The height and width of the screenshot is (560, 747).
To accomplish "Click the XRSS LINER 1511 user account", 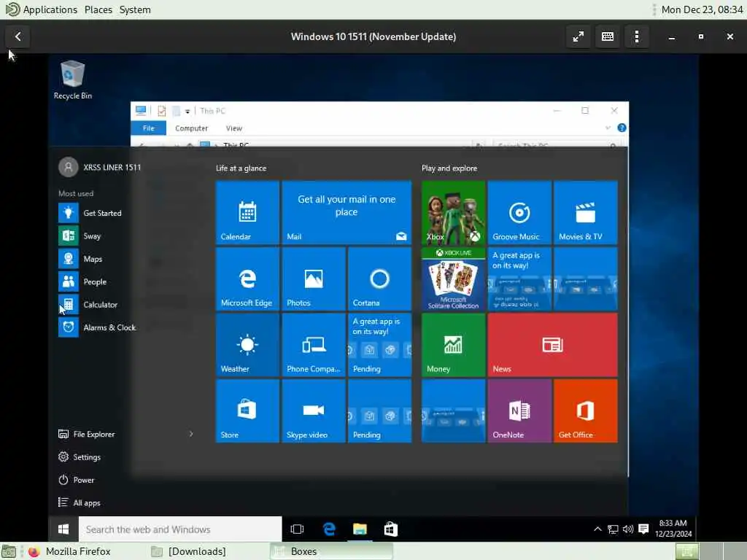I will pyautogui.click(x=99, y=167).
